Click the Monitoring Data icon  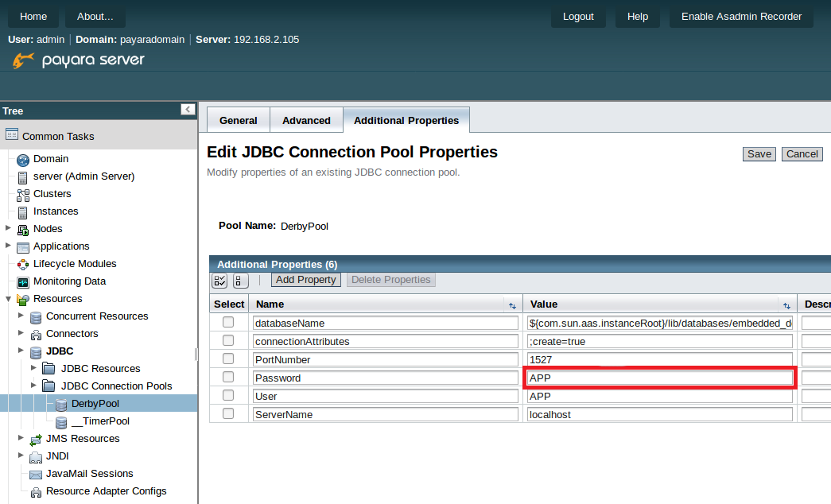pos(23,282)
